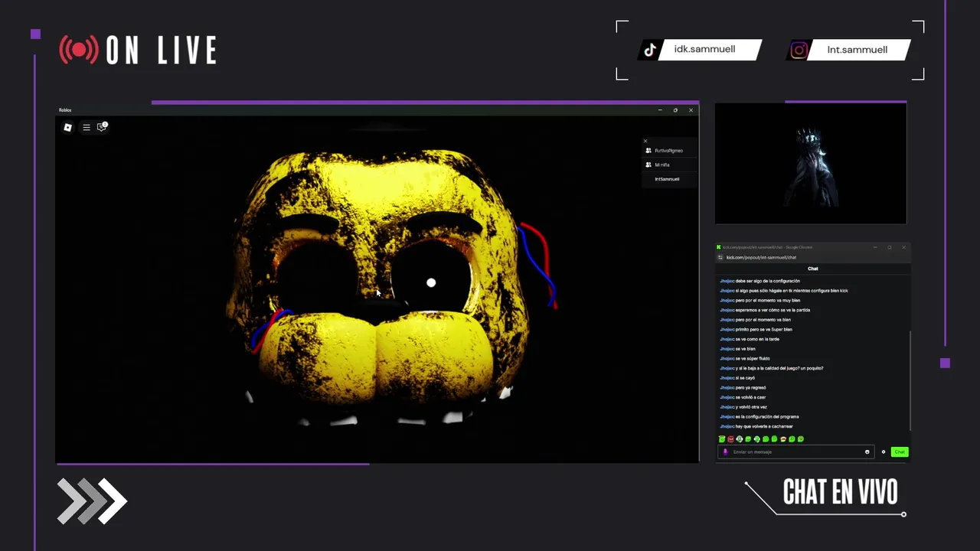Maximize the Roblox window
The image size is (980, 551).
pos(675,110)
